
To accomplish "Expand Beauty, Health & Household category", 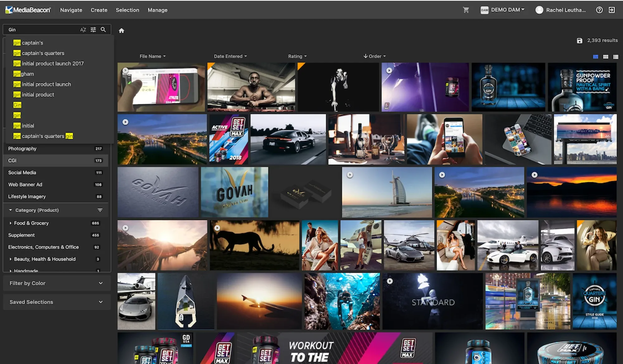I will [10, 259].
